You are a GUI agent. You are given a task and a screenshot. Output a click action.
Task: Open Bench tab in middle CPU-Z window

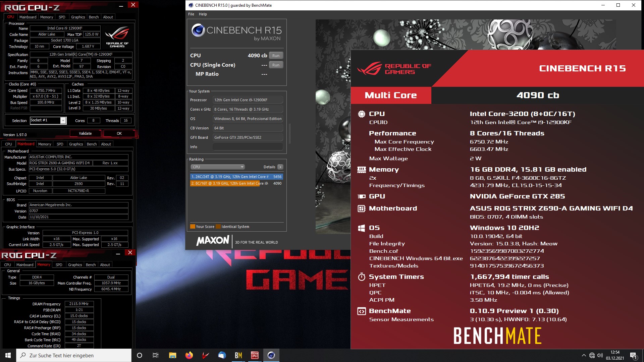(92, 144)
